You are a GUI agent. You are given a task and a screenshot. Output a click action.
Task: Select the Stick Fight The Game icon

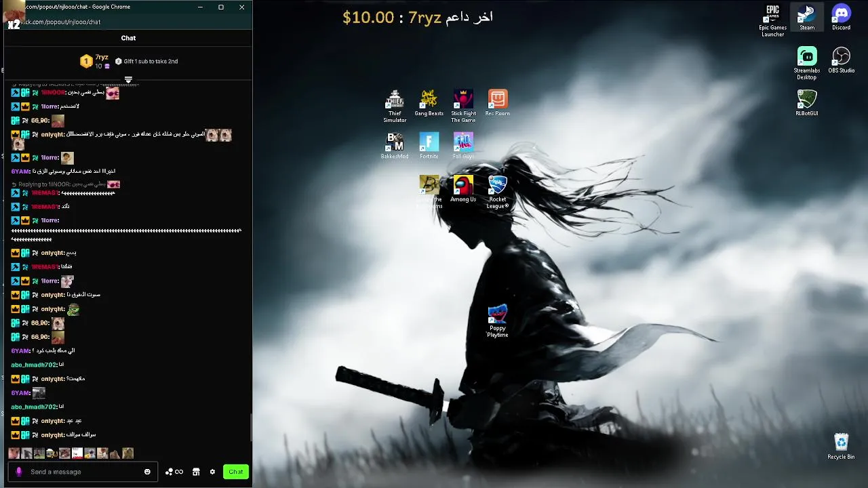click(463, 106)
